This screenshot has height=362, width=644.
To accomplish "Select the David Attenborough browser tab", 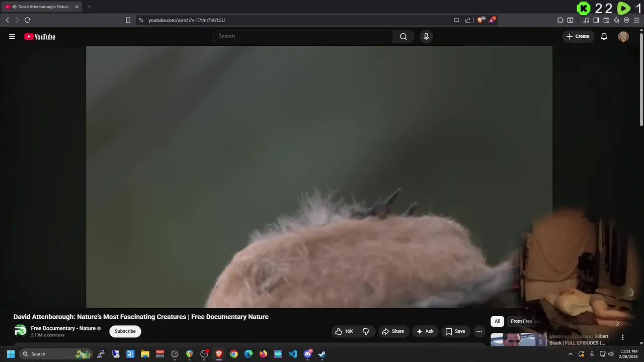I will tap(42, 7).
